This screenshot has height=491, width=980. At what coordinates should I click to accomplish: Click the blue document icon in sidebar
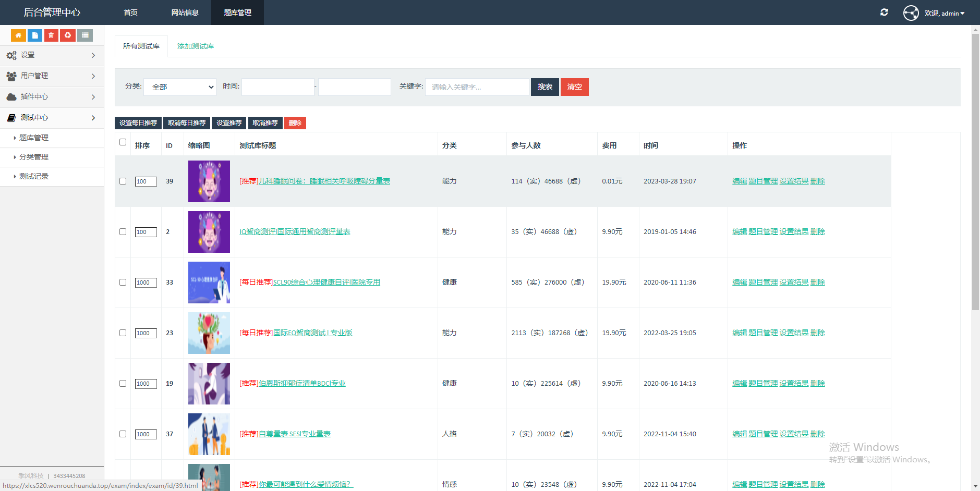point(35,35)
